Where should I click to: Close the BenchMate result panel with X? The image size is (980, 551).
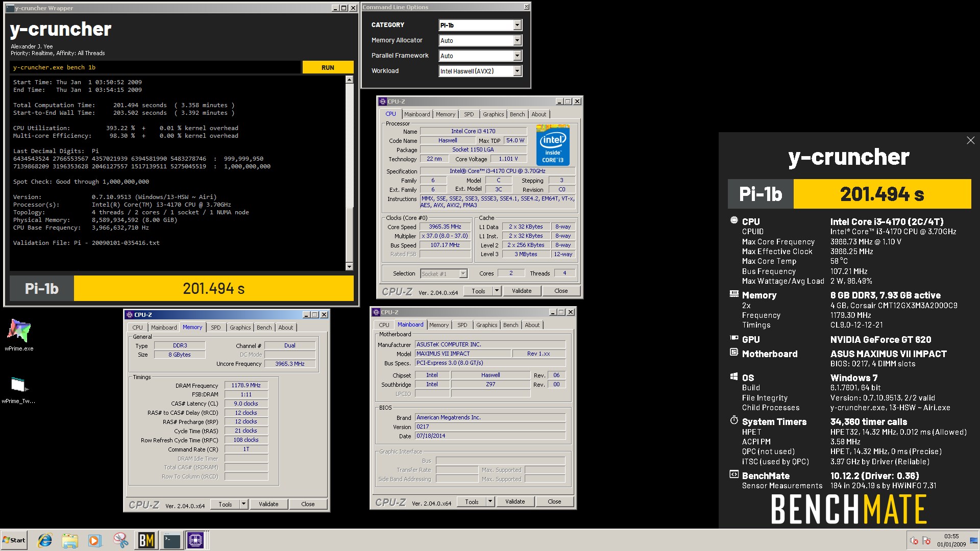click(970, 140)
